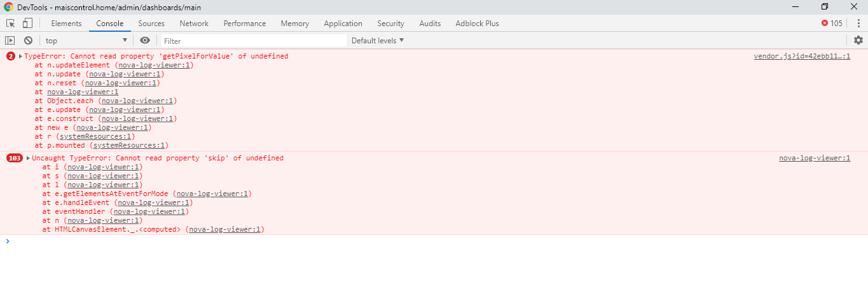Open the e.construct nova-log-viewer link
This screenshot has width=868, height=282.
[137, 118]
